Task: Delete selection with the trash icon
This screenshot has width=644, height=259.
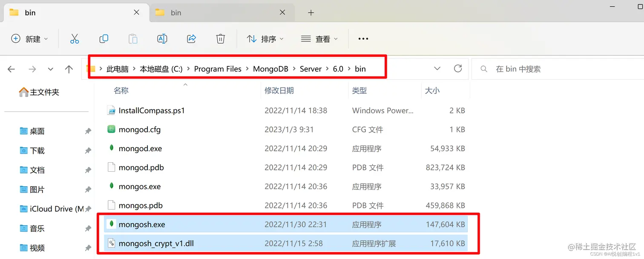Action: [220, 39]
